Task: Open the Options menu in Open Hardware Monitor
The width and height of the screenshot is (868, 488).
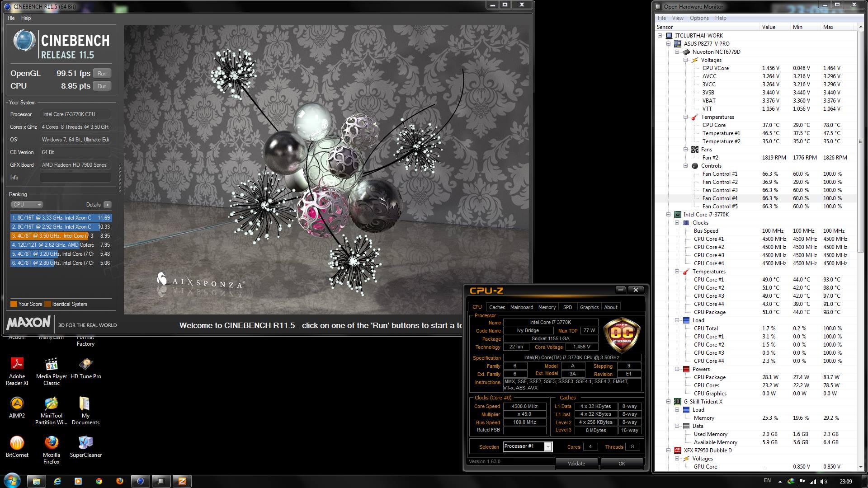Action: 699,18
